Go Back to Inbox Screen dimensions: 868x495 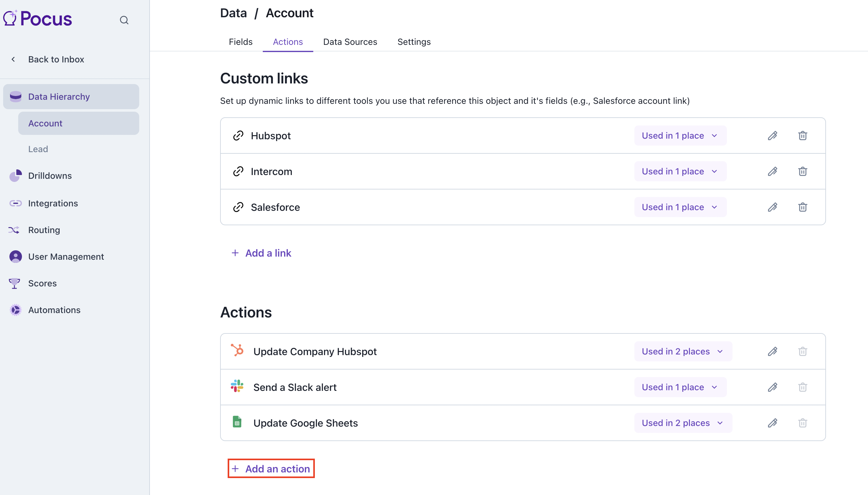click(x=56, y=60)
